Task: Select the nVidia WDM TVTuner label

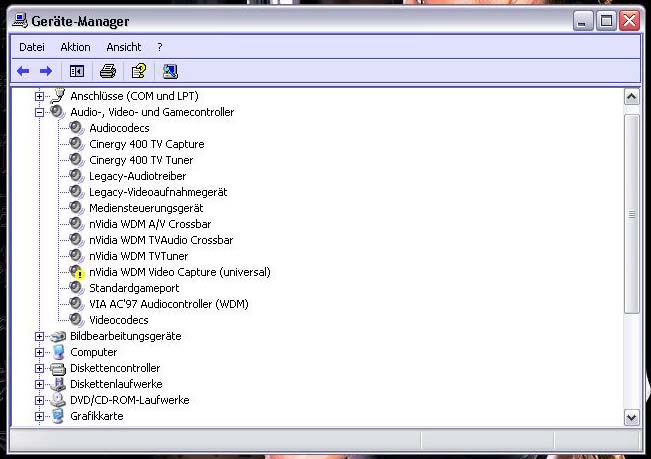Action: point(139,256)
